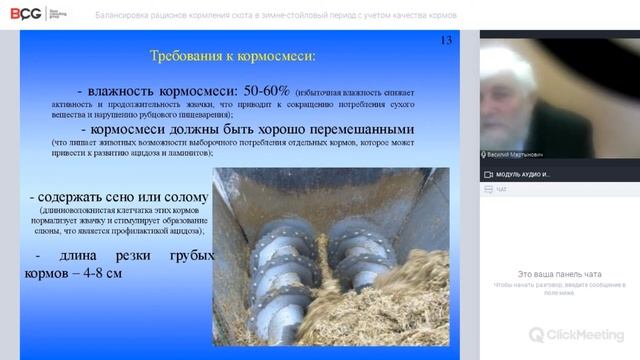
Task: Click the feed mixer photo on the slide
Action: (331, 257)
